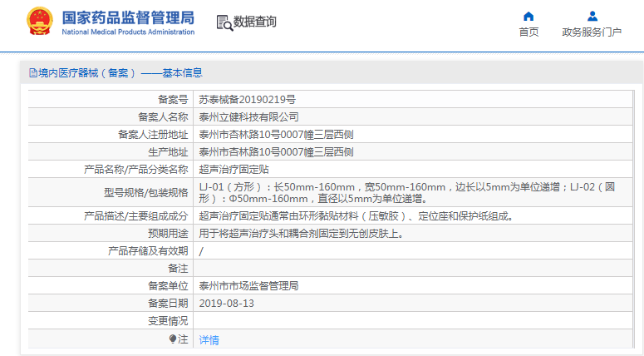Click the 预期用途 field label

168,234
